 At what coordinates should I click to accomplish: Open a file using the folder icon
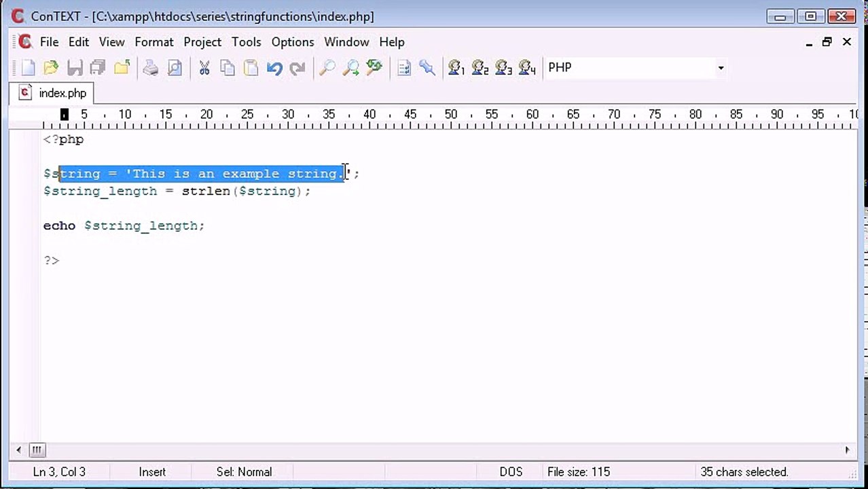coord(51,67)
